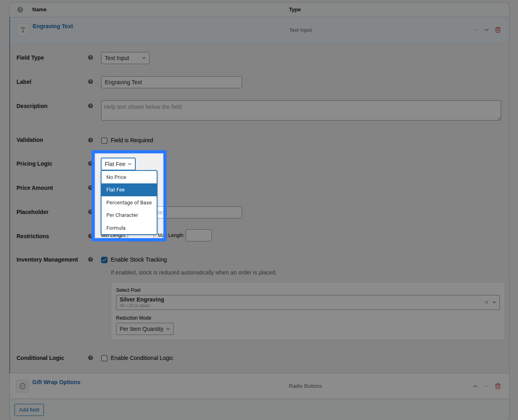Choose No Price from pricing options
518x420 pixels.
[x=129, y=177]
